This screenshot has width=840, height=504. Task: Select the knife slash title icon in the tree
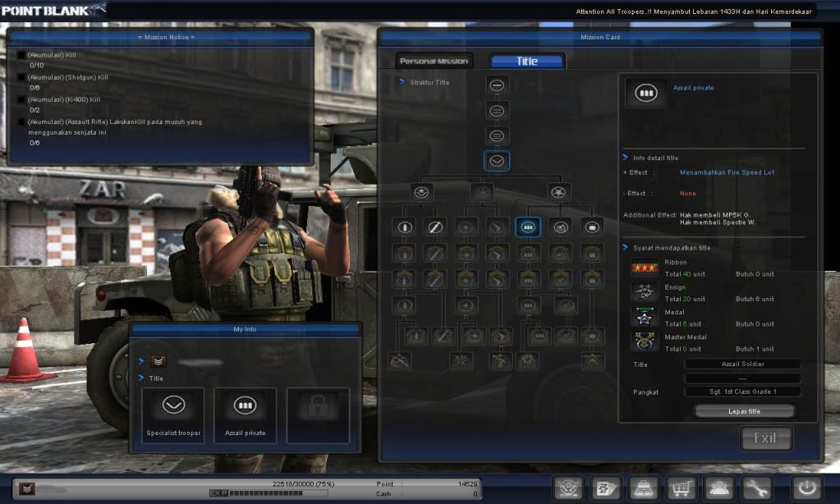(434, 227)
